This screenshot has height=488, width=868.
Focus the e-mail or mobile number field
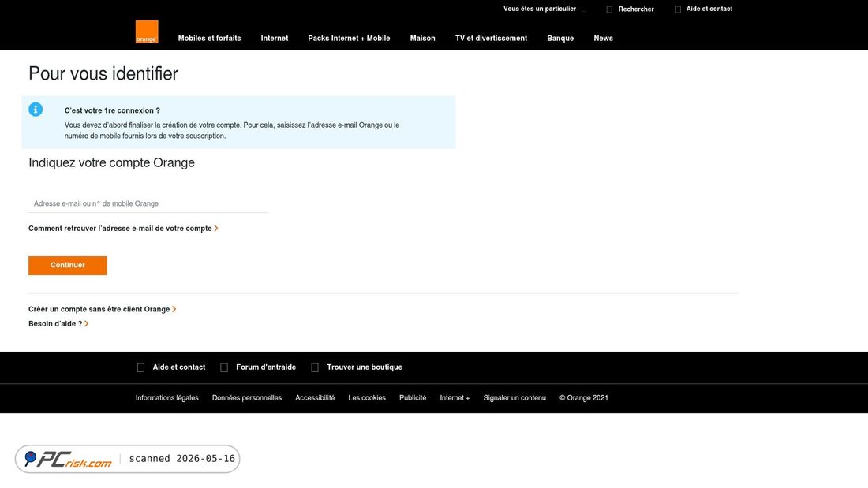tap(148, 203)
